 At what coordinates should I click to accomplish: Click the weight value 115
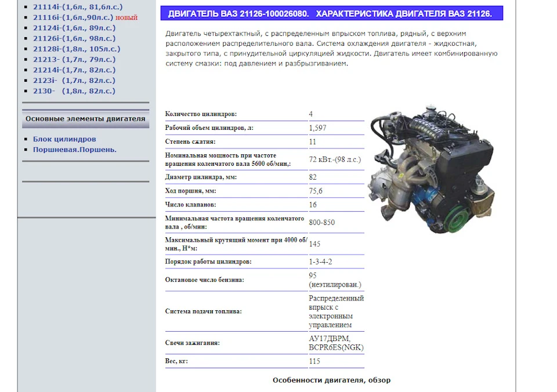coord(314,361)
